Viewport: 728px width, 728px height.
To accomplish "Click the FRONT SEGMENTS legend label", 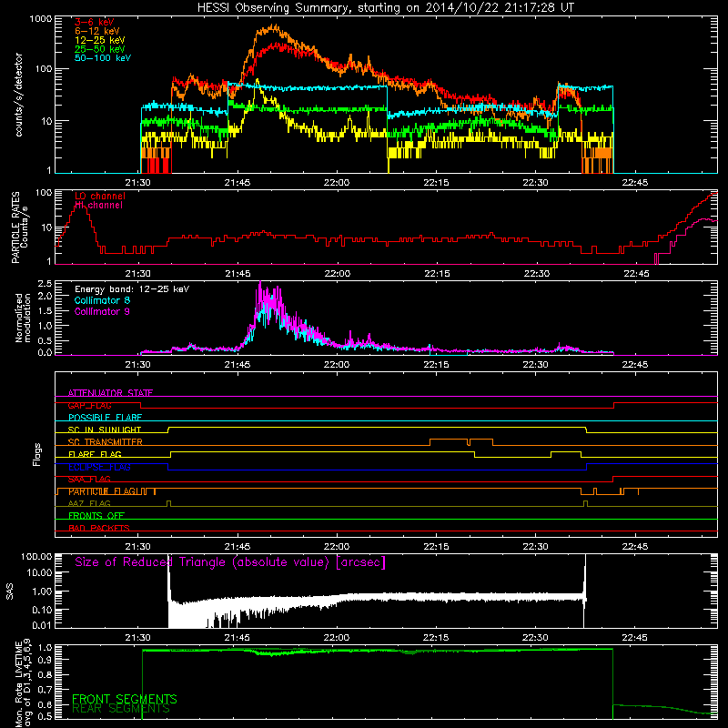I will pos(125,699).
